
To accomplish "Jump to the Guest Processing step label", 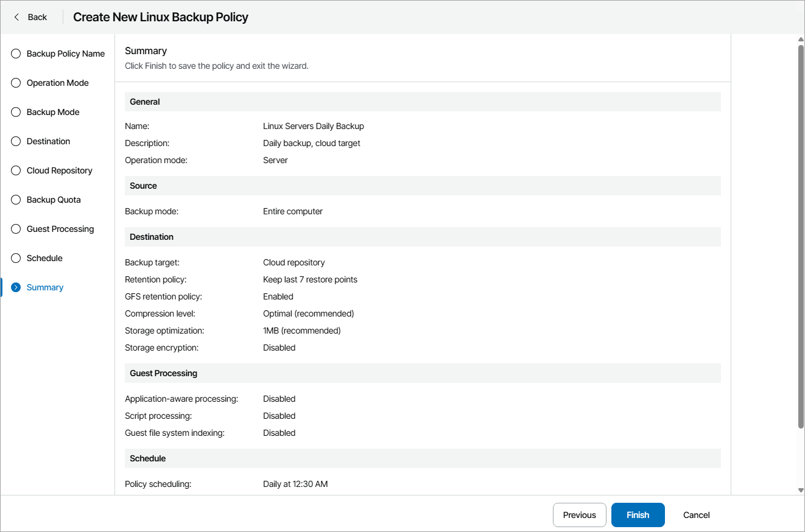I will click(x=60, y=229).
